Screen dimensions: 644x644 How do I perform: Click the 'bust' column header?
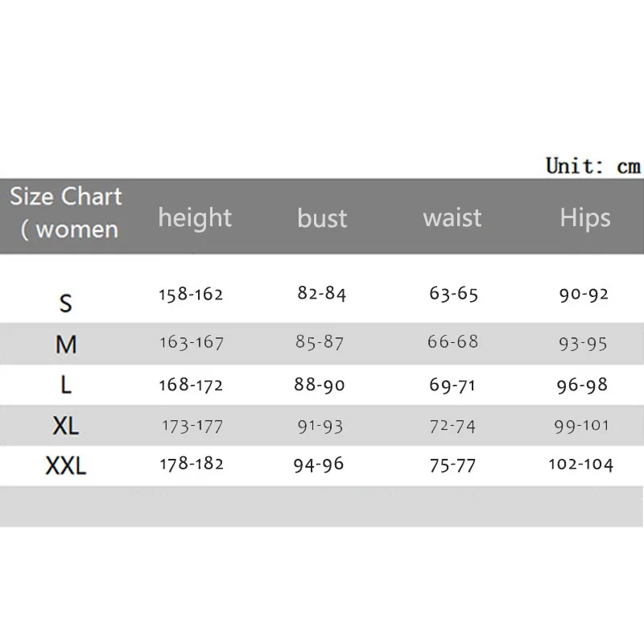322,217
